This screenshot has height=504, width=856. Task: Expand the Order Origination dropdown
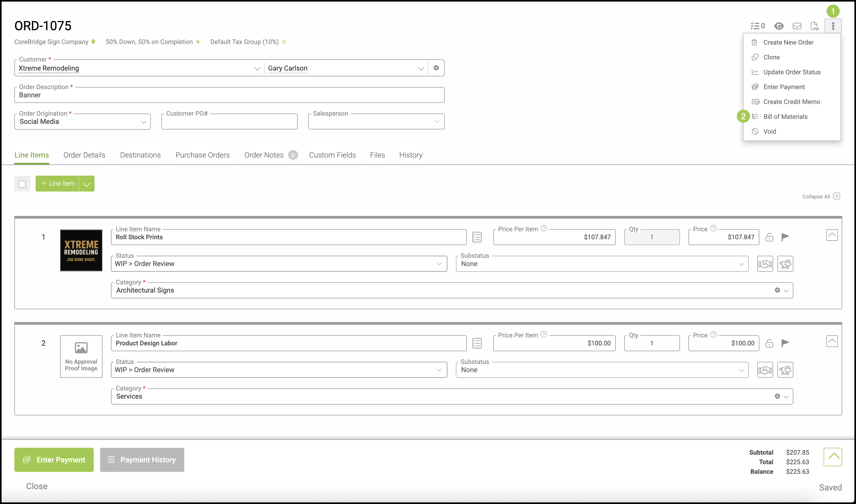click(143, 122)
